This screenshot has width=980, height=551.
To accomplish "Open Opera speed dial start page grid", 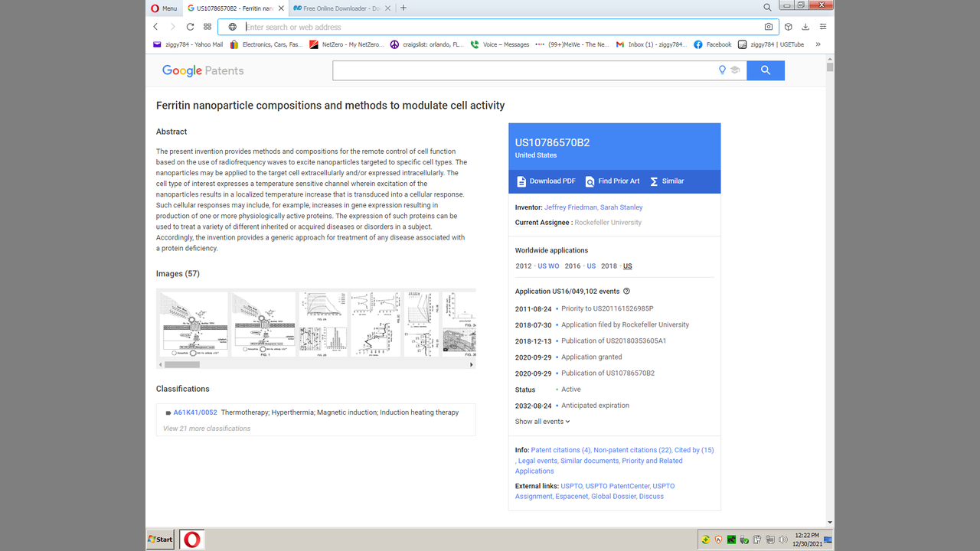I will tap(207, 27).
